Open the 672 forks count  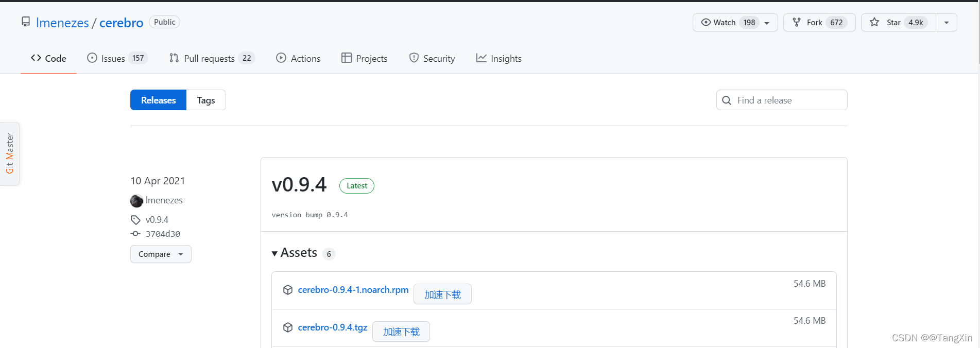836,23
